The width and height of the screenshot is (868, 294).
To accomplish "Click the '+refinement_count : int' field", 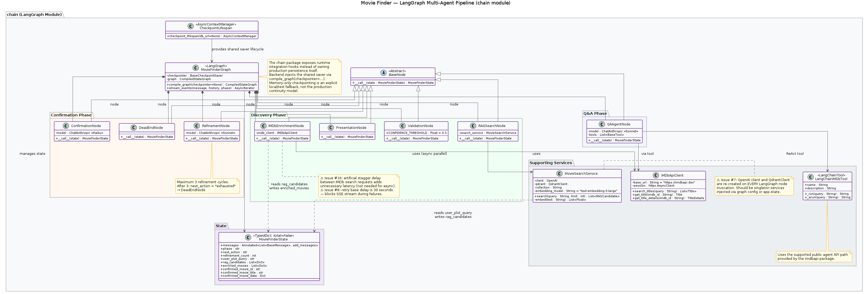I will point(238,256).
